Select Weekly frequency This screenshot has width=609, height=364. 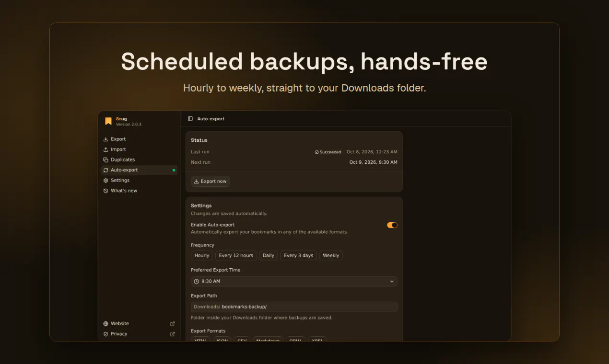pyautogui.click(x=331, y=255)
